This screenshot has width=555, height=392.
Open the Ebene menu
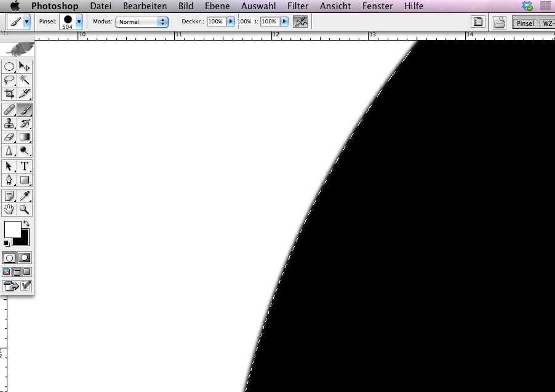click(217, 6)
